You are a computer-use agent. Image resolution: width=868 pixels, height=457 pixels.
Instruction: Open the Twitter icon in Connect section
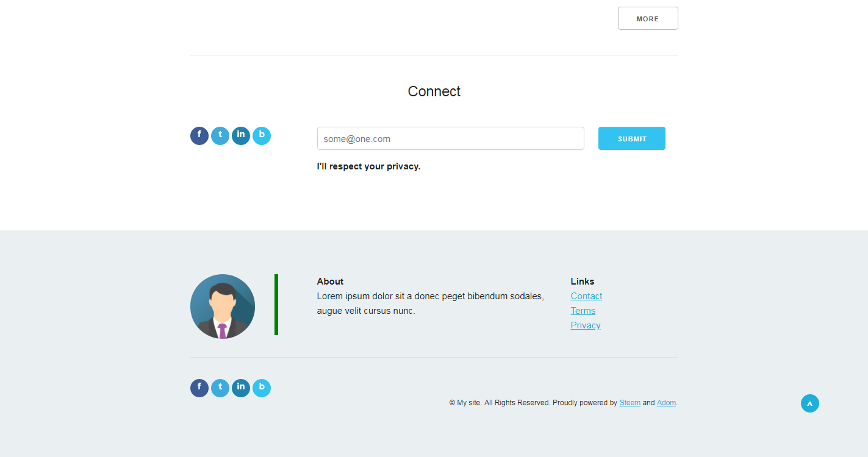pyautogui.click(x=220, y=136)
